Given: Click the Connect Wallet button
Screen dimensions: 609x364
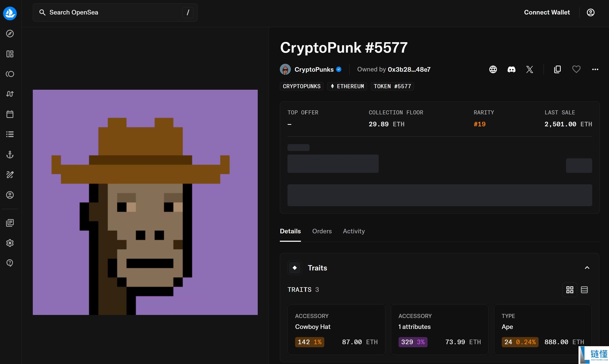Looking at the screenshot, I should [547, 12].
